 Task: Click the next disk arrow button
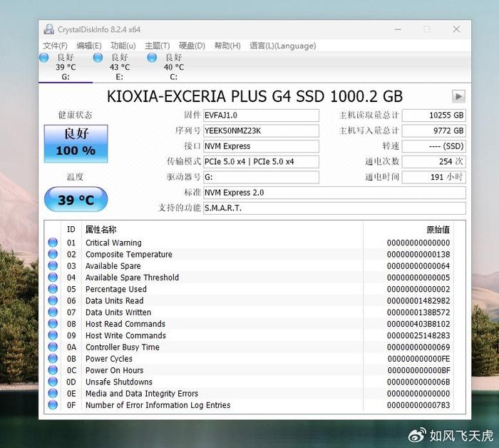(458, 96)
